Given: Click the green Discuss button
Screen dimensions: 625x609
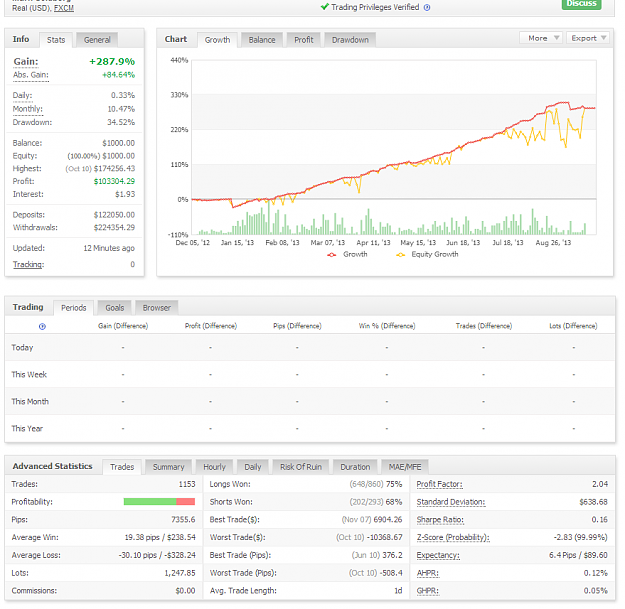Looking at the screenshot, I should (582, 4).
